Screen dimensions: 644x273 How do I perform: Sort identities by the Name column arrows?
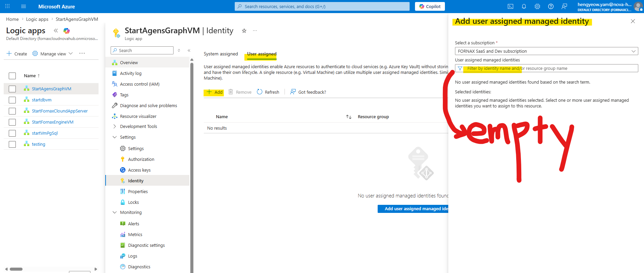point(349,117)
